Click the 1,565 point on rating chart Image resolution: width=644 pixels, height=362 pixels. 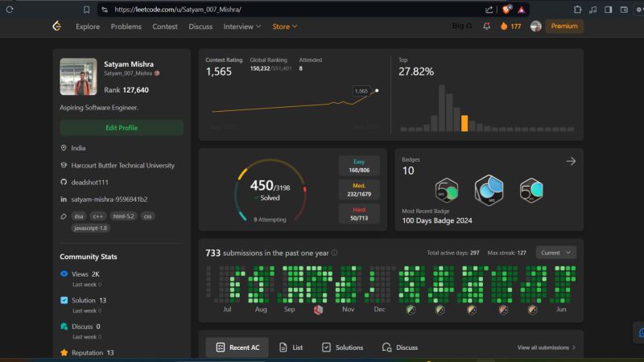click(377, 90)
